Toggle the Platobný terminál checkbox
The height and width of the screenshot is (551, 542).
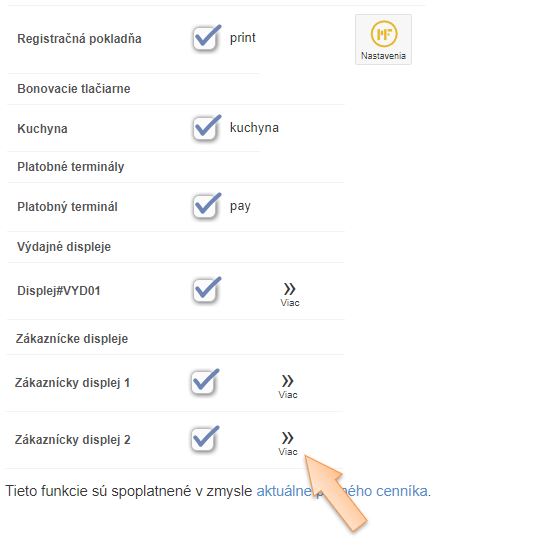click(x=206, y=206)
